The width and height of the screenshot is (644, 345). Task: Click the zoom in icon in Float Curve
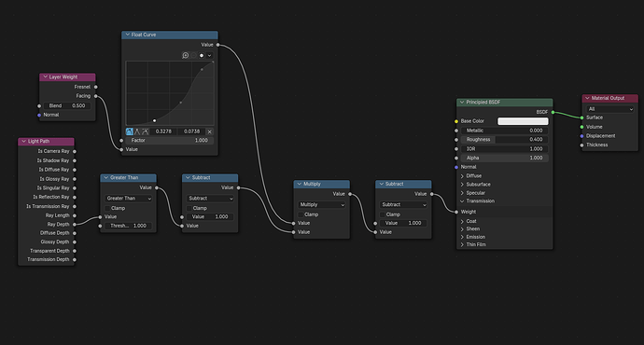(x=185, y=55)
